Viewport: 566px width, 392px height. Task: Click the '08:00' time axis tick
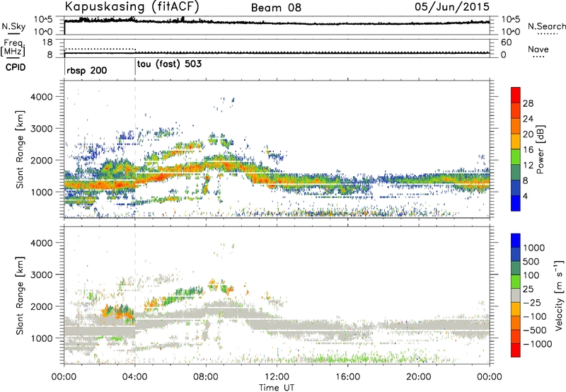pos(206,377)
